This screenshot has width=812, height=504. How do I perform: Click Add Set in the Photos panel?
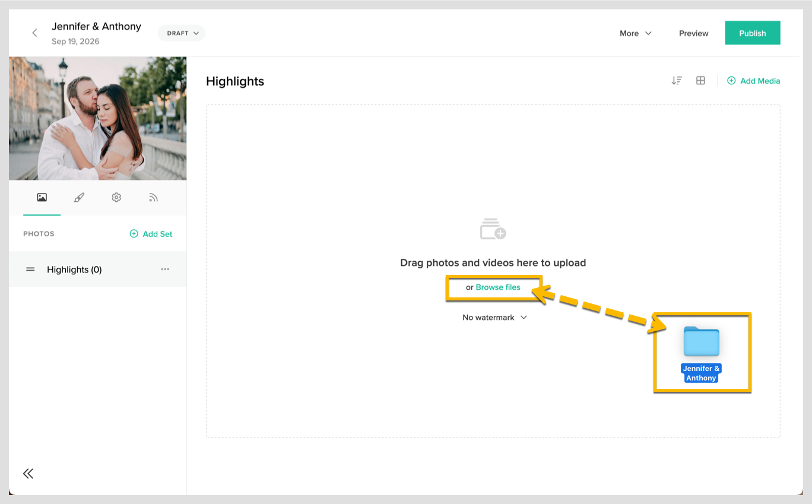pyautogui.click(x=151, y=234)
